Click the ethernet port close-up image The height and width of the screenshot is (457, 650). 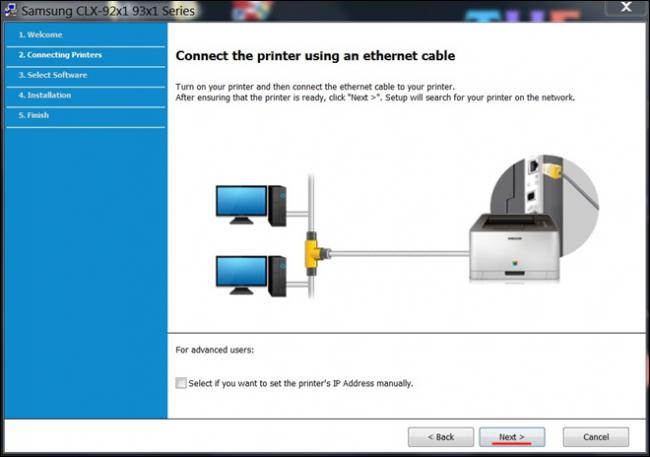[545, 205]
